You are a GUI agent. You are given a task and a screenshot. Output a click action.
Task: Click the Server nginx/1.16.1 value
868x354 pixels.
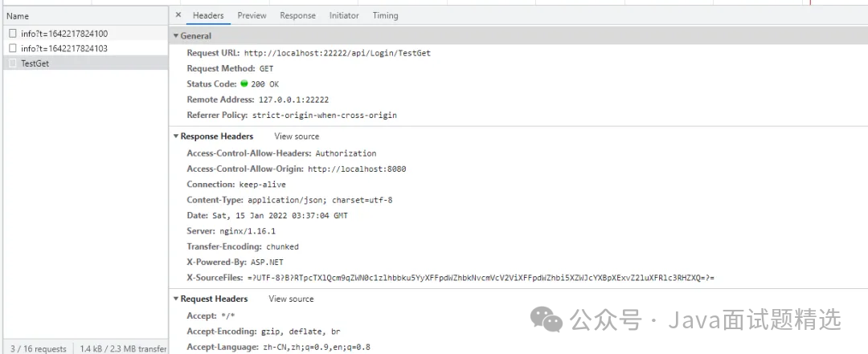point(248,230)
